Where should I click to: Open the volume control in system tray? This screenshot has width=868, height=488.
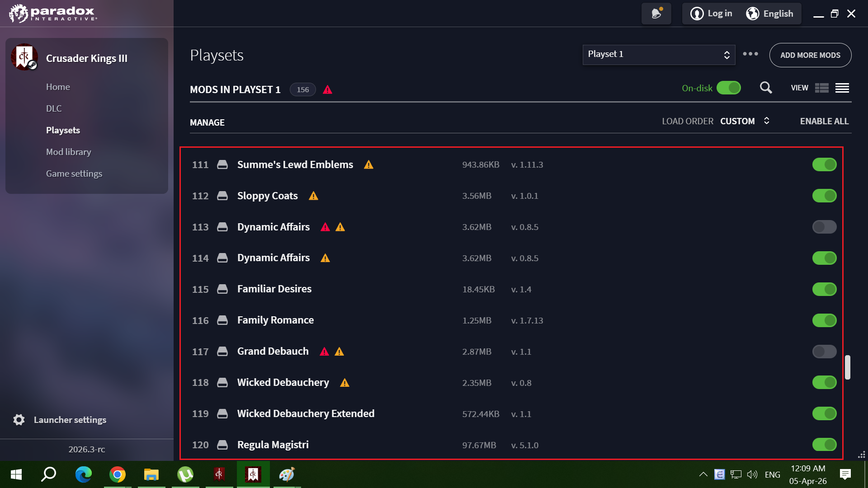click(x=752, y=474)
